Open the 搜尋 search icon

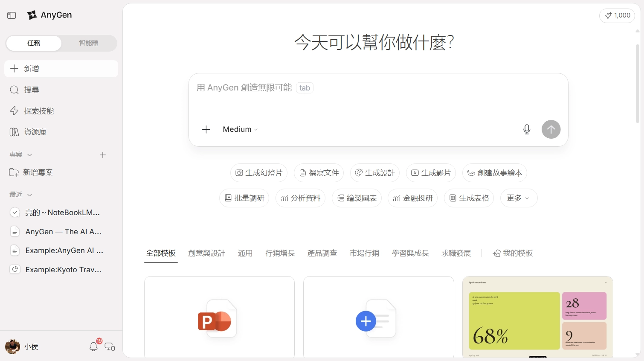point(14,90)
